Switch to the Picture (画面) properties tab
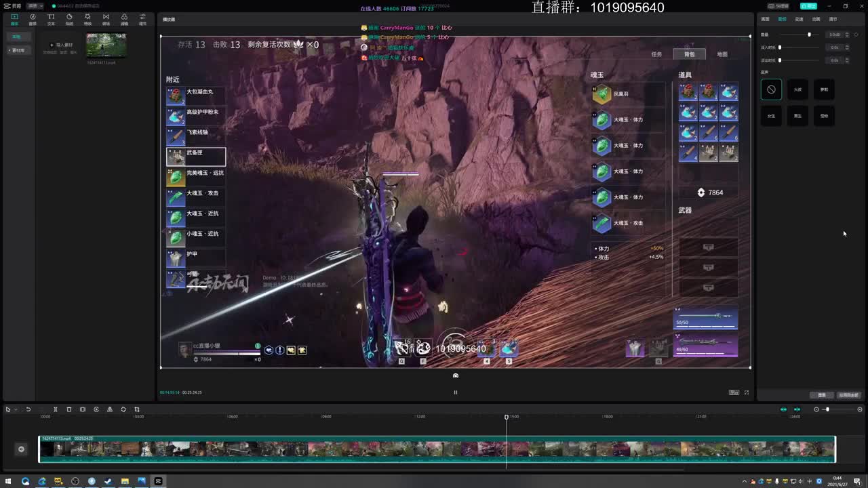This screenshot has height=488, width=868. pos(765,19)
